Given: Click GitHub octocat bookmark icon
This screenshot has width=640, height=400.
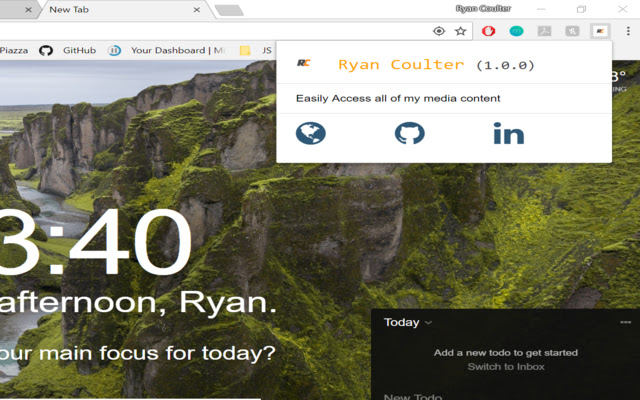Looking at the screenshot, I should click(46, 51).
